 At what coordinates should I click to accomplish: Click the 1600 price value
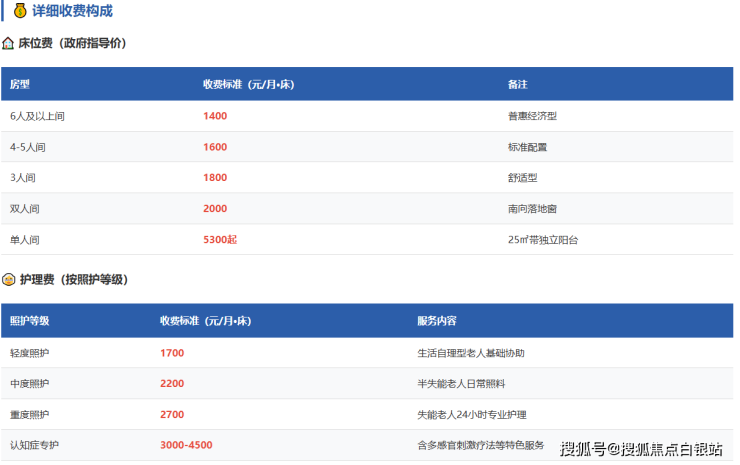[x=215, y=147]
